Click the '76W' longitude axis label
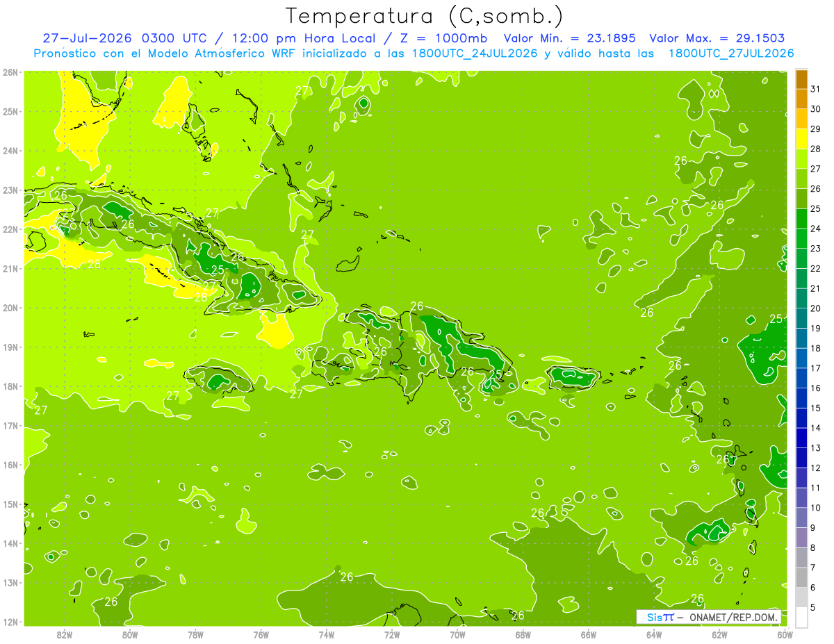 point(261,634)
